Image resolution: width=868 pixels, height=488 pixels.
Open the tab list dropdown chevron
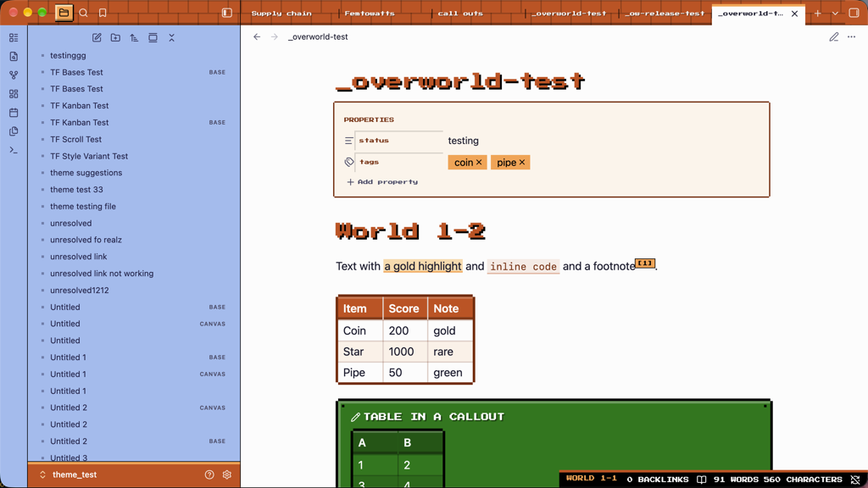pos(835,14)
